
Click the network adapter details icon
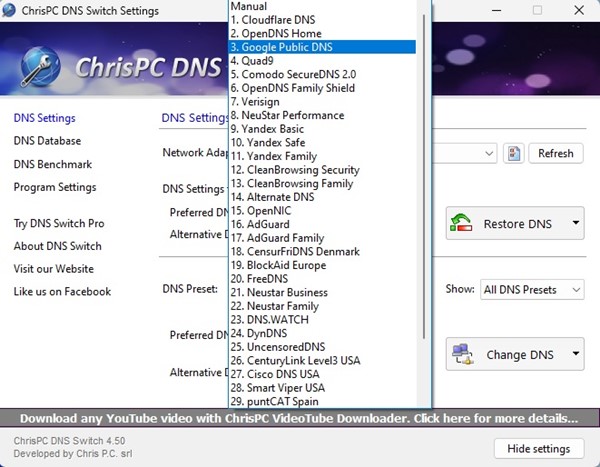coord(514,153)
